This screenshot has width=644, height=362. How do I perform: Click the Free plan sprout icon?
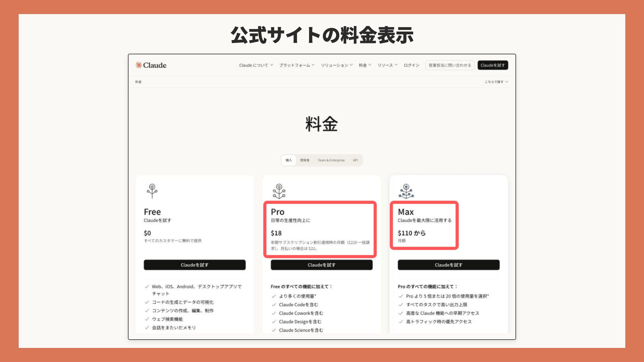click(x=152, y=191)
